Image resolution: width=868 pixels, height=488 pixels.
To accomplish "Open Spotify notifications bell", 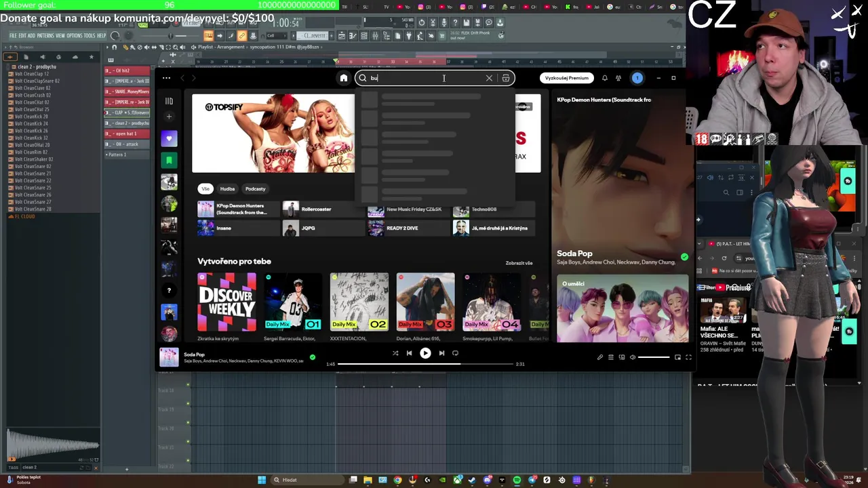I will 605,78.
